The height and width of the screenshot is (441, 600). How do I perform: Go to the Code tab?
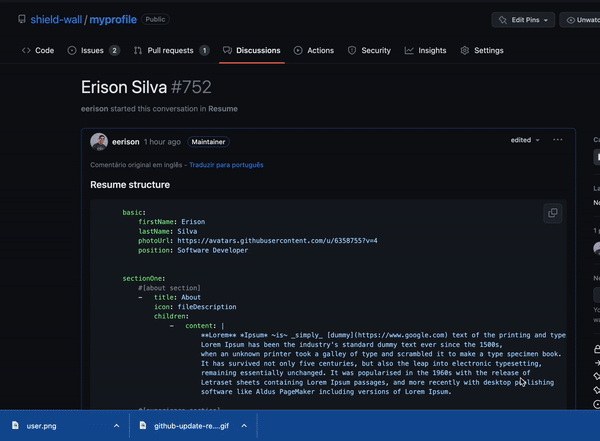(x=38, y=50)
